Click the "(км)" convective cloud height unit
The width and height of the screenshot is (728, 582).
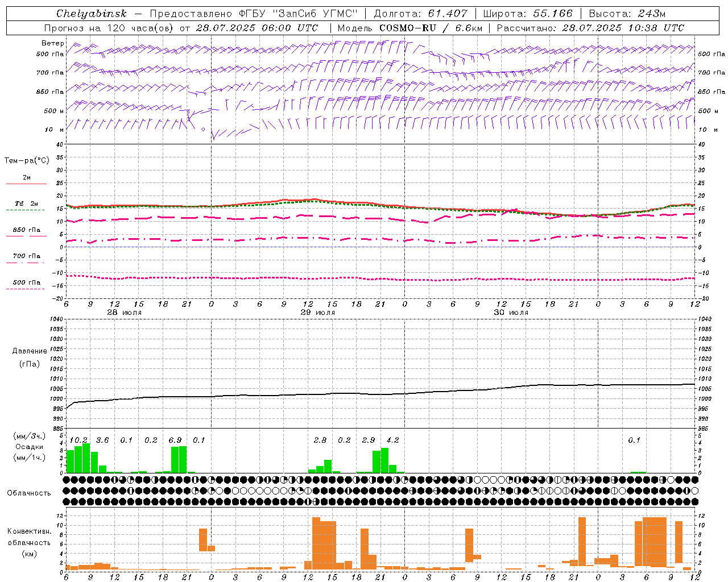[30, 553]
